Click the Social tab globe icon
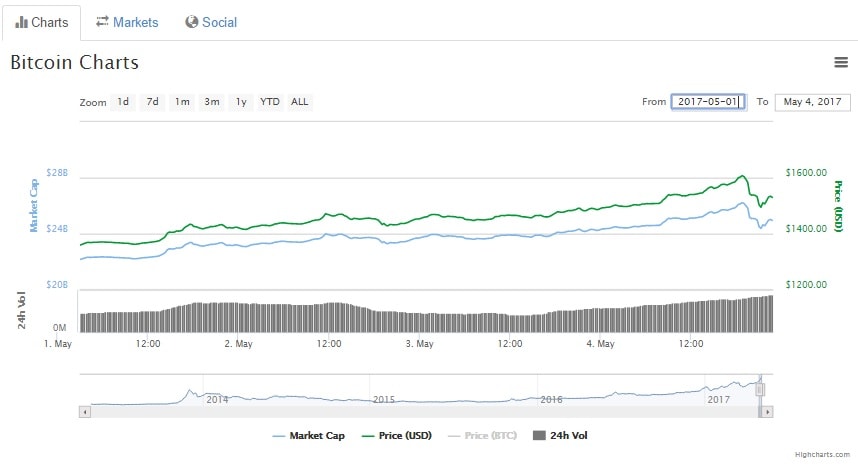The width and height of the screenshot is (858, 470). pos(192,22)
